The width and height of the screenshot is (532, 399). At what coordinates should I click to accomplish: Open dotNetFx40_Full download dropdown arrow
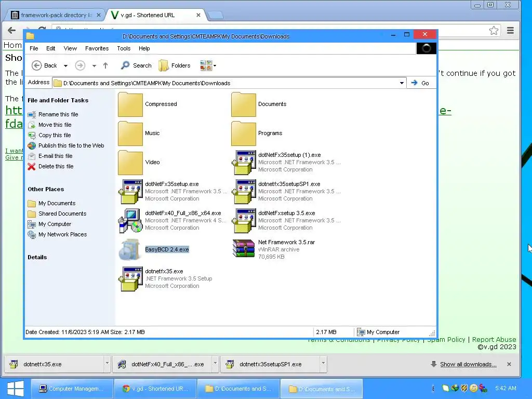point(215,363)
